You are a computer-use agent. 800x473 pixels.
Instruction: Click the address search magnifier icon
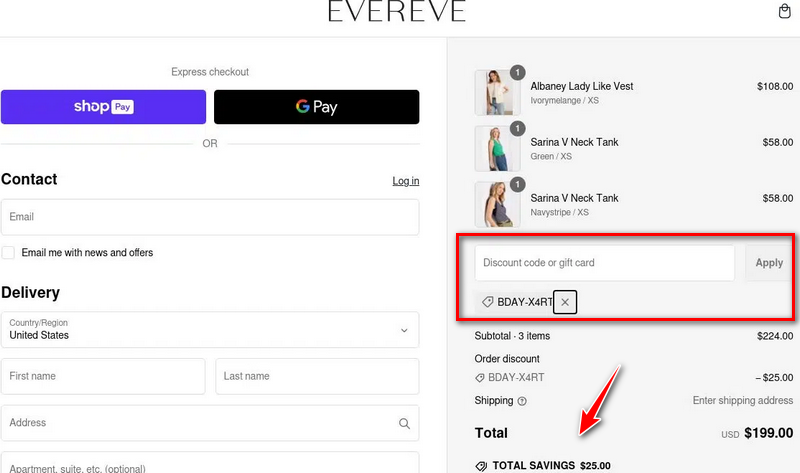404,423
